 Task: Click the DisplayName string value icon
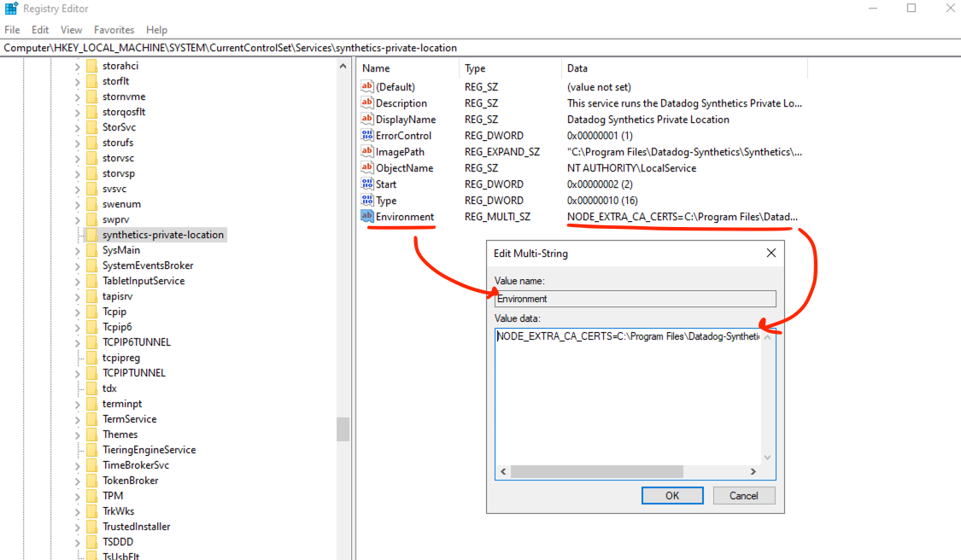click(367, 120)
